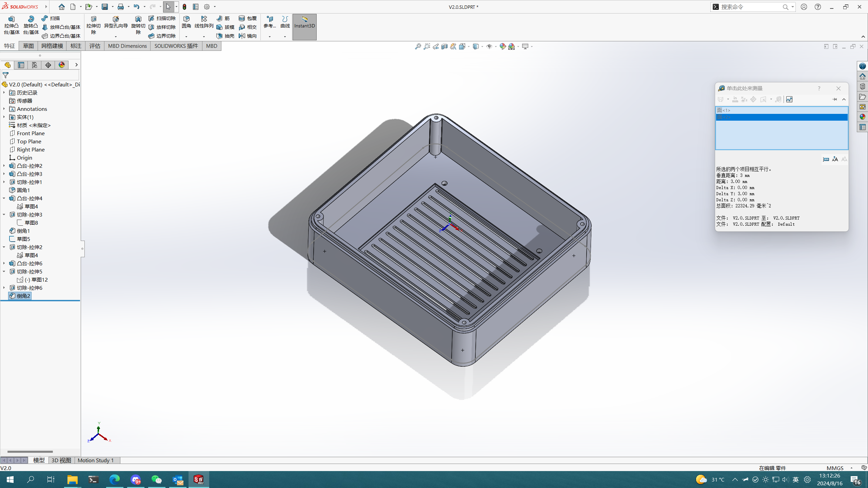This screenshot has height=488, width=868.
Task: Open DisplayManager color wheel tab in left panel
Action: click(62, 65)
